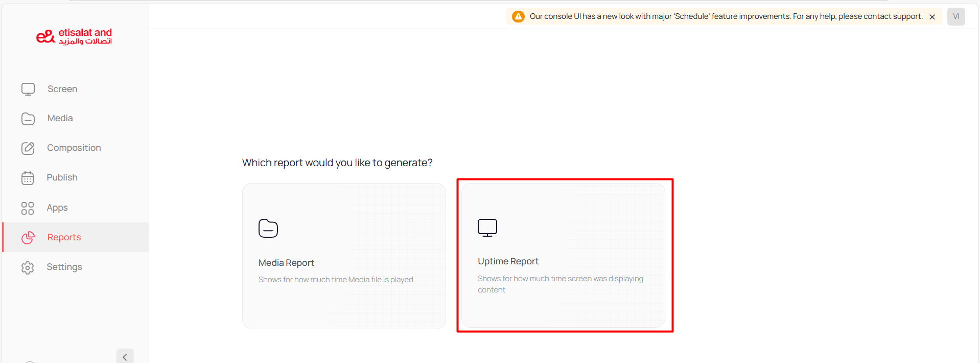The width and height of the screenshot is (980, 363).
Task: Click the Screen monitor icon in sidebar
Action: [x=28, y=89]
